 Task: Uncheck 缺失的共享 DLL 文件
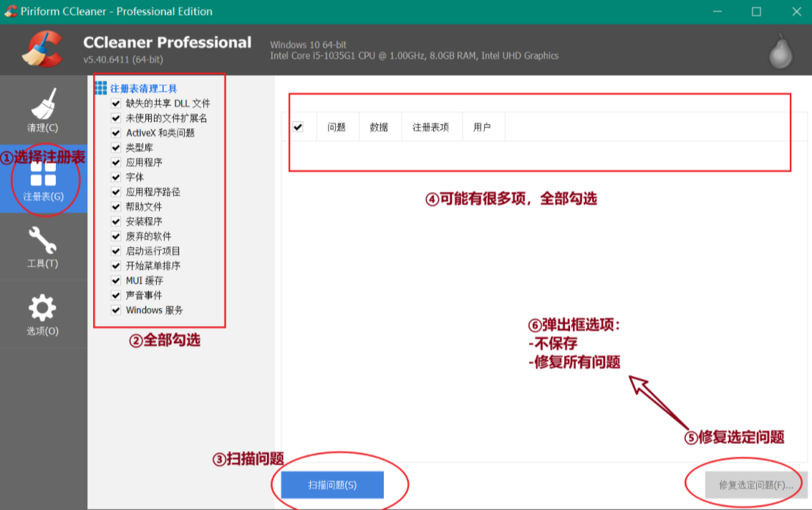pos(116,103)
